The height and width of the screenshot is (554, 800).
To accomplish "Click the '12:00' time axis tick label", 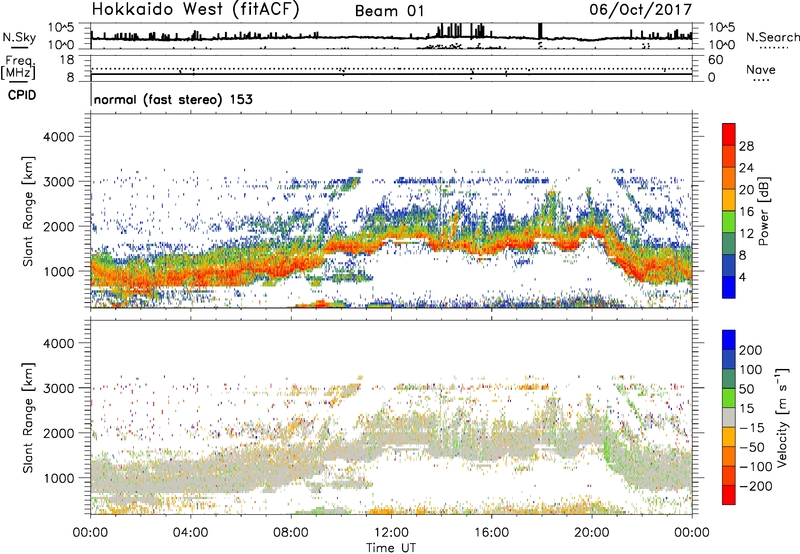I will pos(391,533).
